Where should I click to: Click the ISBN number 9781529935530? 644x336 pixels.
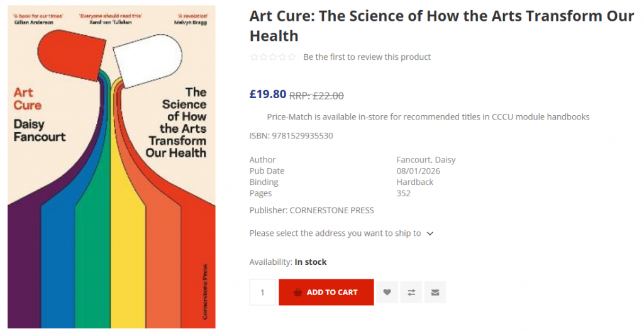pyautogui.click(x=303, y=136)
